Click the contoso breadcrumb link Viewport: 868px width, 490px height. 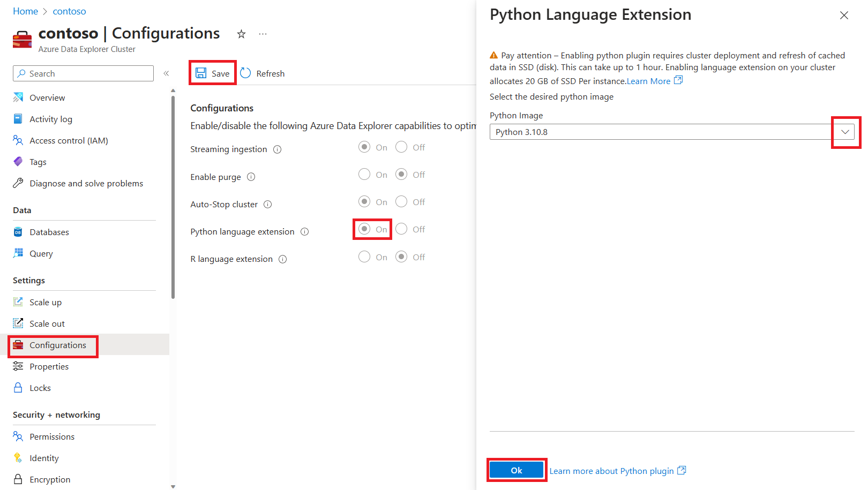point(69,11)
